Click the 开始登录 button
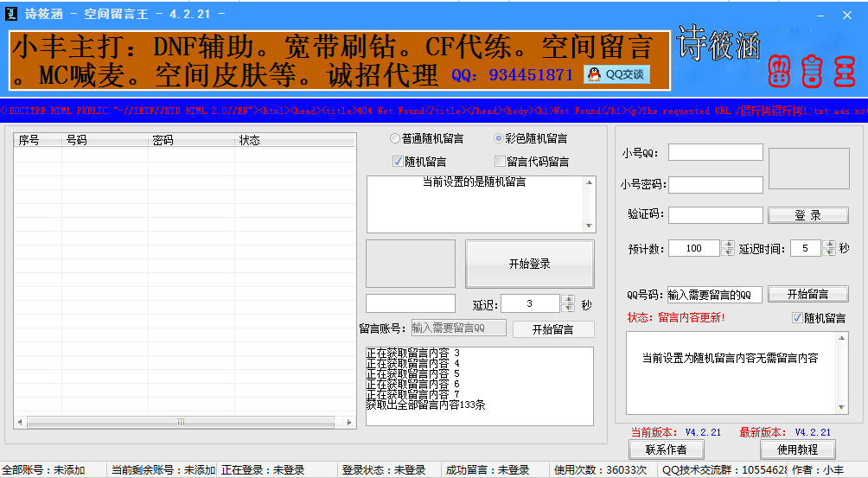 pos(530,264)
